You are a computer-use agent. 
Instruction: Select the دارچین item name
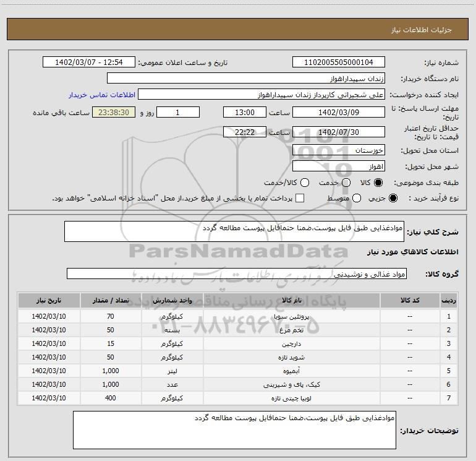pyautogui.click(x=291, y=343)
